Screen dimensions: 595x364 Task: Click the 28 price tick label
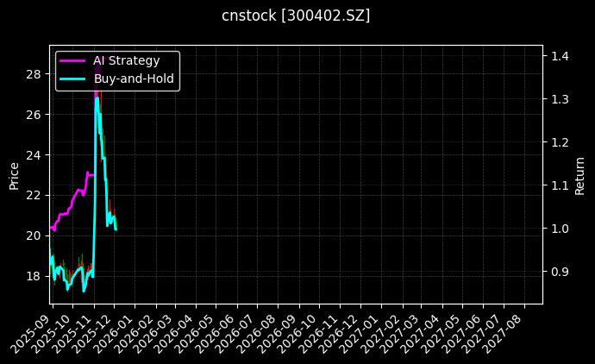pos(34,73)
